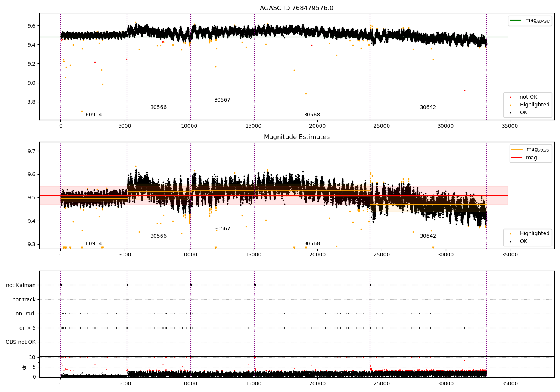
Task: Click the 5 tick on the dr axis
Action: pyautogui.click(x=34, y=367)
